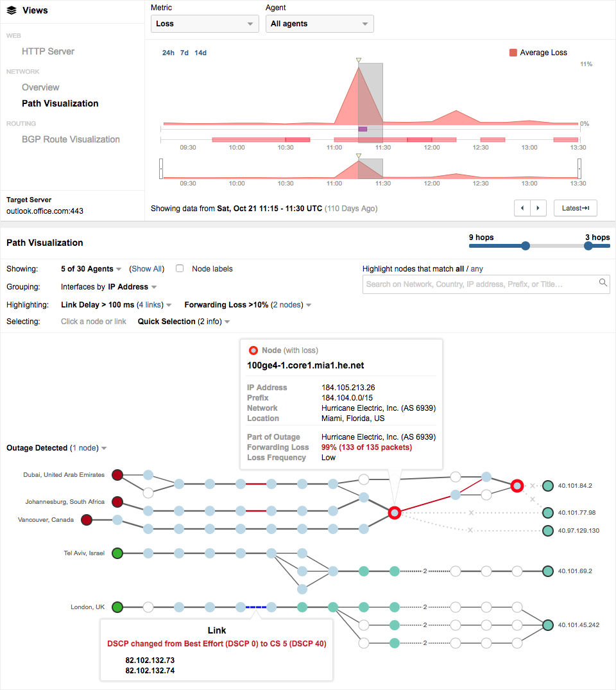Expand the Outage Detected dropdown
The width and height of the screenshot is (616, 690).
[x=104, y=448]
